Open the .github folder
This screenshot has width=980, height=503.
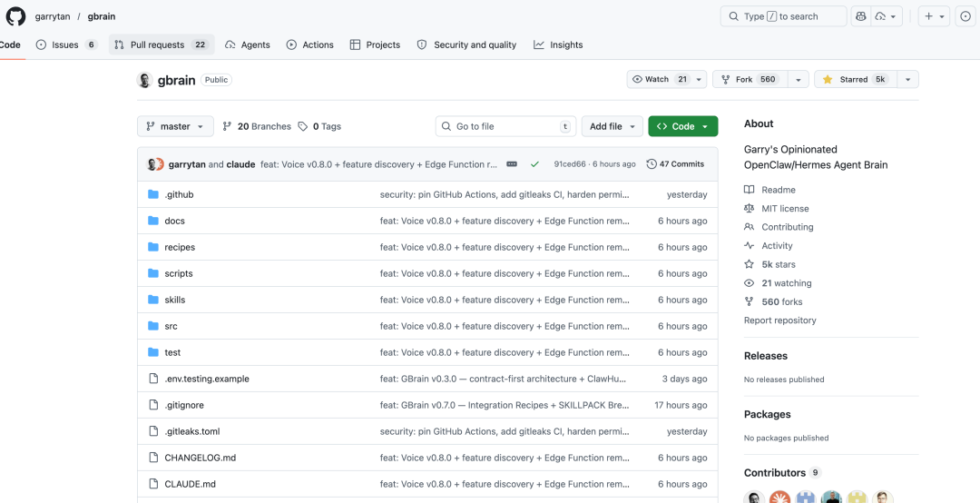point(179,194)
